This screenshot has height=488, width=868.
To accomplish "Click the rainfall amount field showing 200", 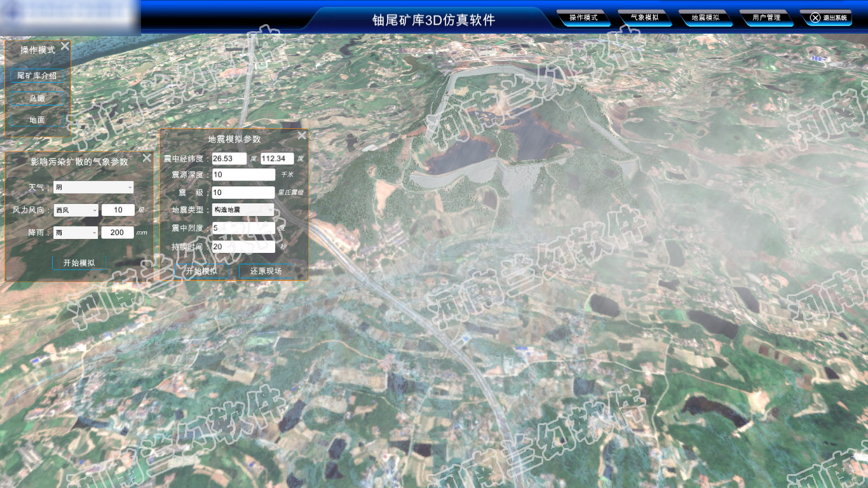I will tap(118, 233).
